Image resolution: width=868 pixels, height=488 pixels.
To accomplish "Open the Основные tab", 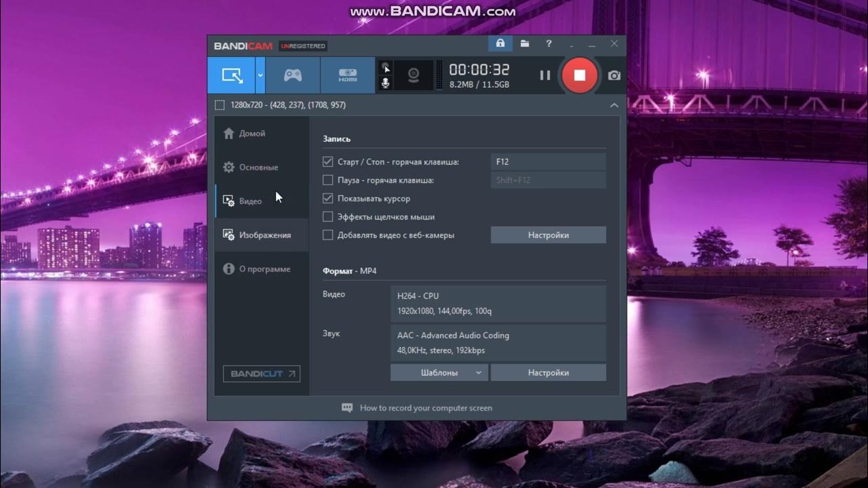I will coord(262,167).
